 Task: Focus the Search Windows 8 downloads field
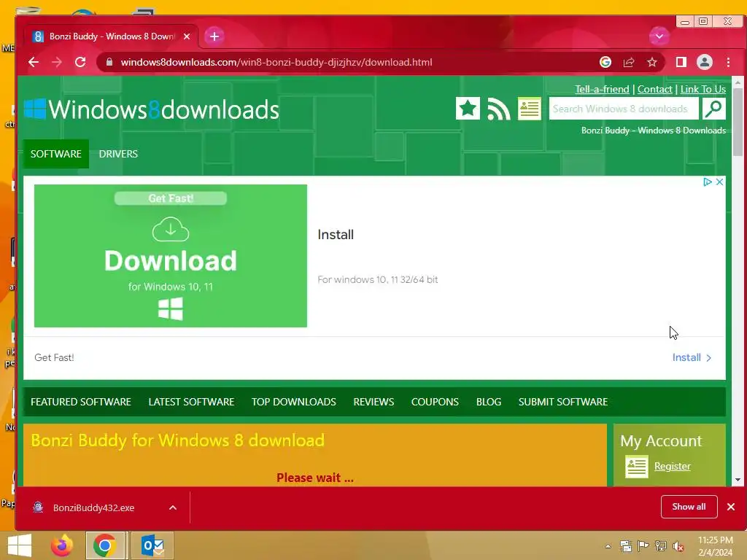point(624,109)
